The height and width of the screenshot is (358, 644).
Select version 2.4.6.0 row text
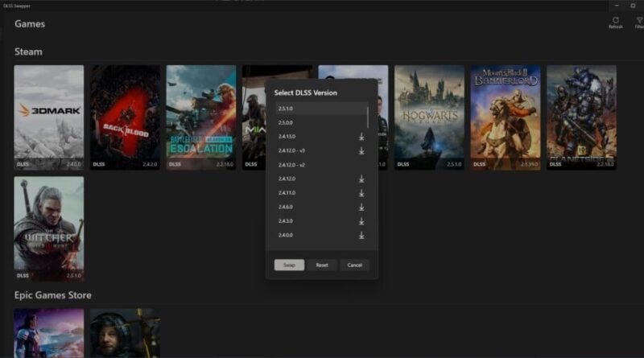[286, 207]
